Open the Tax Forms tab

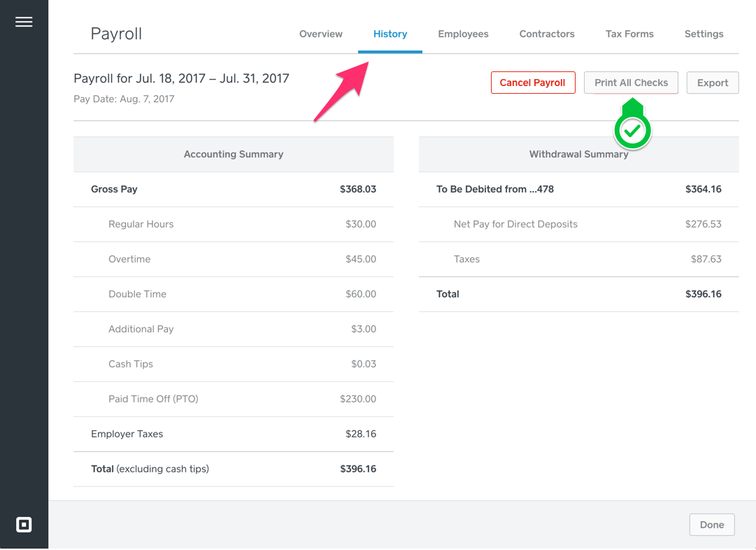(x=629, y=34)
